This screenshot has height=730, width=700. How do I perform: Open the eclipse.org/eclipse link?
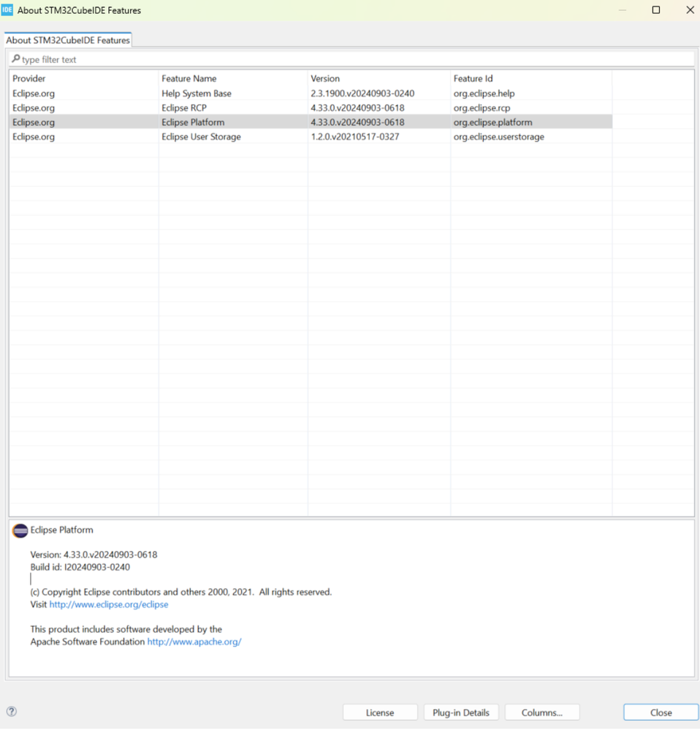[x=109, y=604]
